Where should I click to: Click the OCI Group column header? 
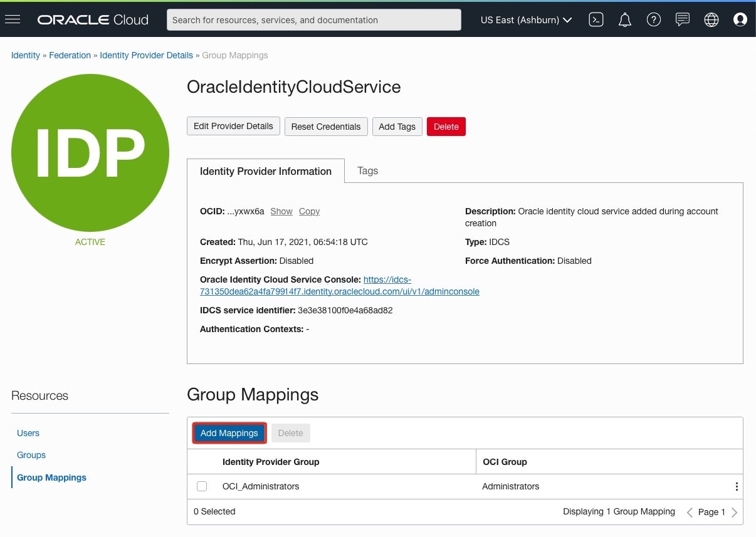(x=505, y=462)
